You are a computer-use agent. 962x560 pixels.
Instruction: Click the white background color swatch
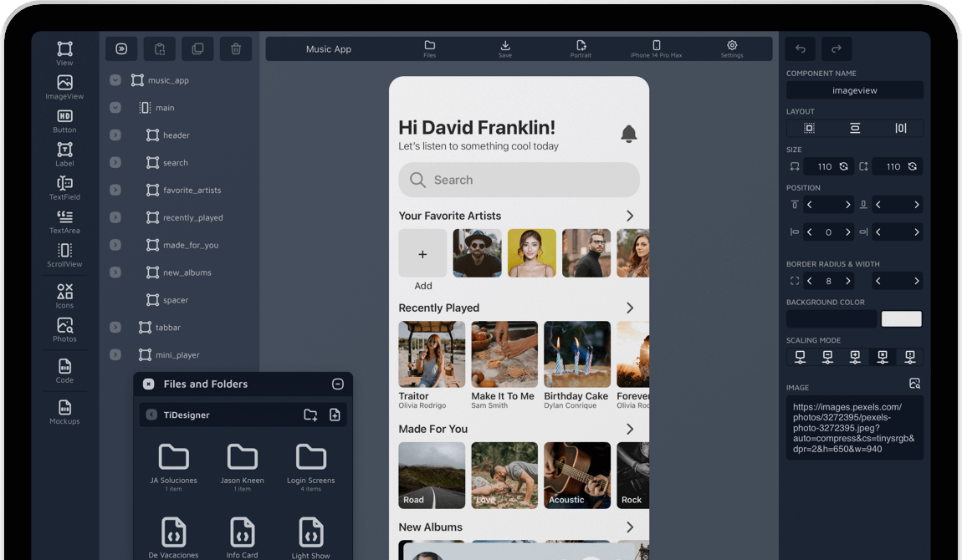point(901,318)
